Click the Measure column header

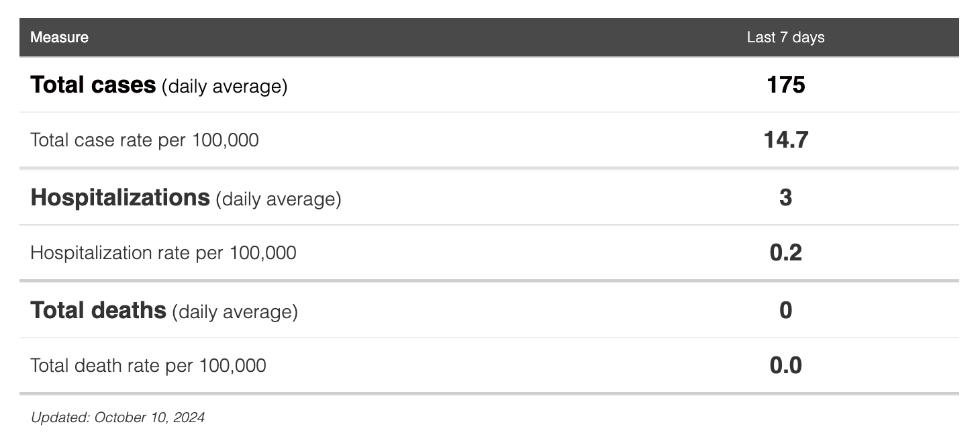click(x=59, y=38)
